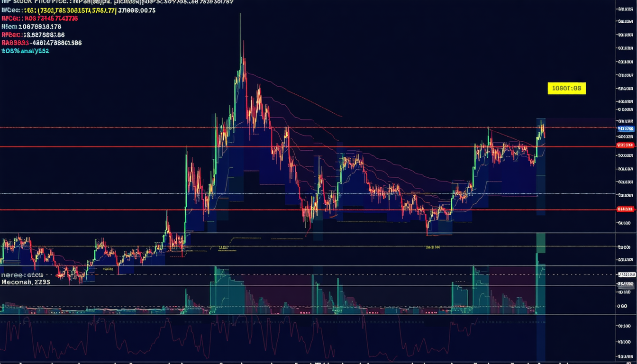This screenshot has width=637, height=364.
Task: Click the cyan analysis legend label
Action: click(x=25, y=51)
